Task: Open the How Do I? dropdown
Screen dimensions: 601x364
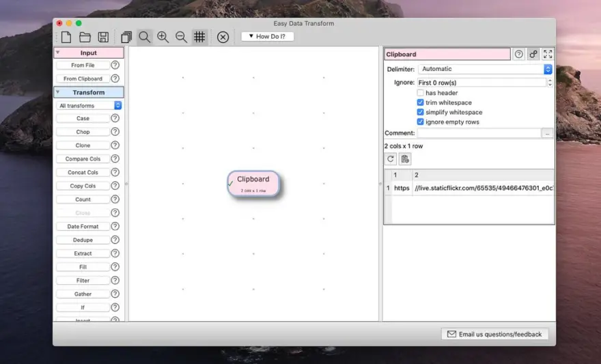Action: (268, 36)
